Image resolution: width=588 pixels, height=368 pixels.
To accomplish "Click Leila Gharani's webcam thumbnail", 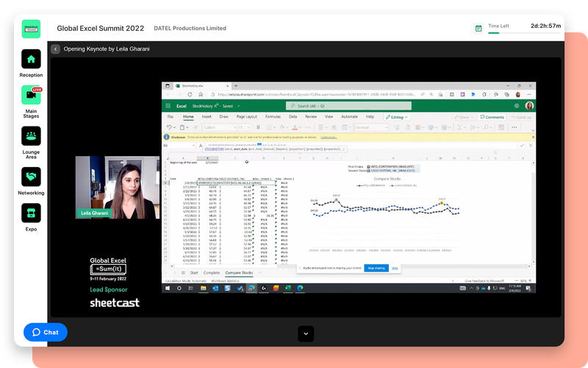I will [118, 188].
